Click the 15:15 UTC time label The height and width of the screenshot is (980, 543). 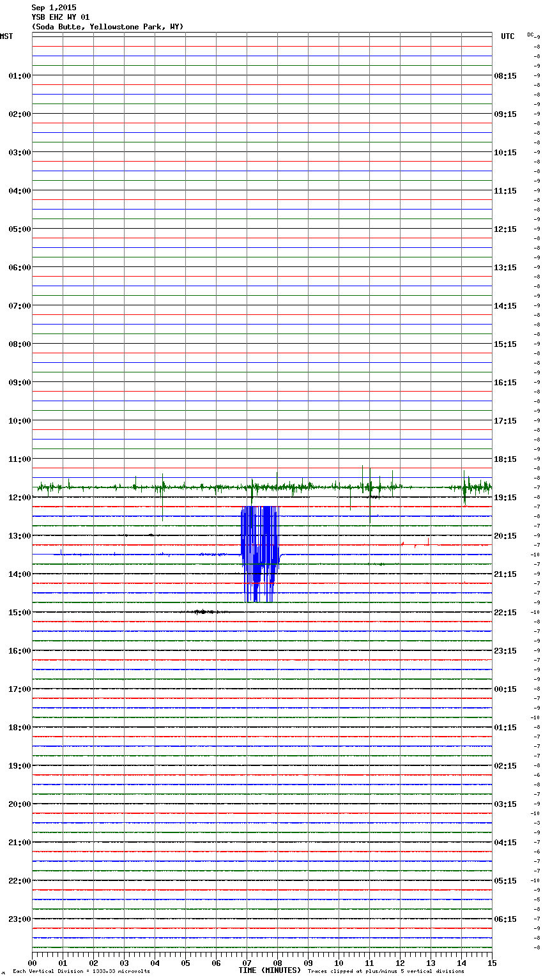pyautogui.click(x=505, y=344)
